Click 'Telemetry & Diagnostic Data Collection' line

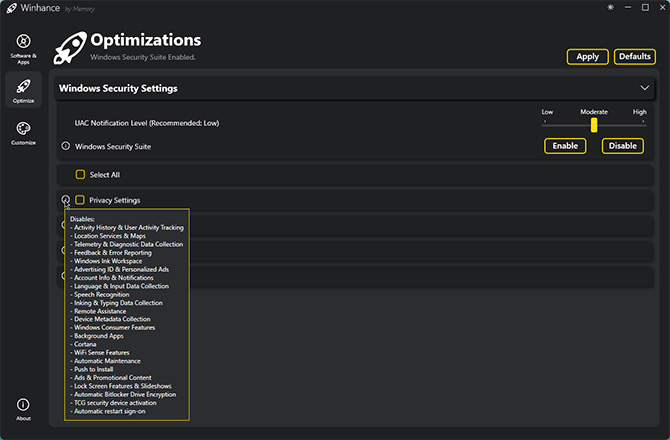(128, 244)
